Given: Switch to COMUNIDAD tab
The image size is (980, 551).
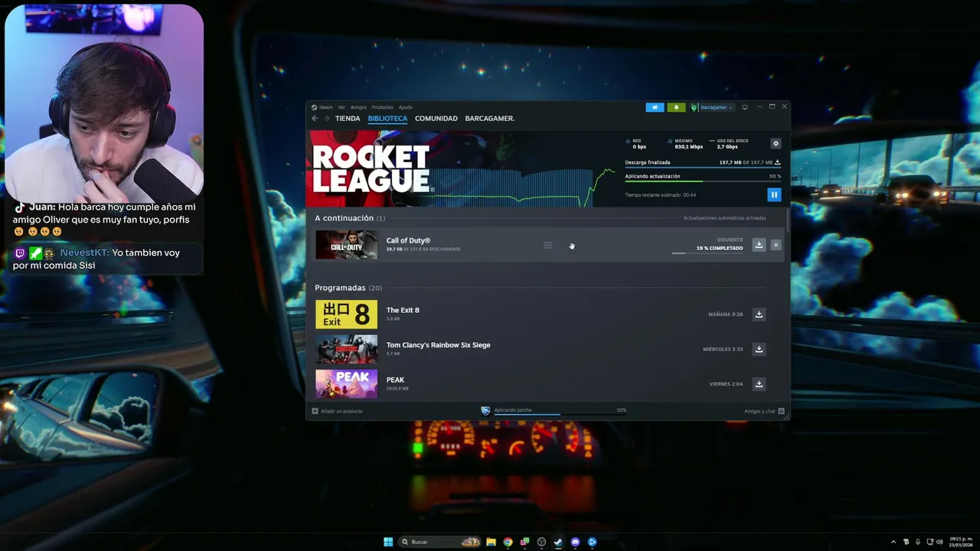Looking at the screenshot, I should (x=436, y=119).
